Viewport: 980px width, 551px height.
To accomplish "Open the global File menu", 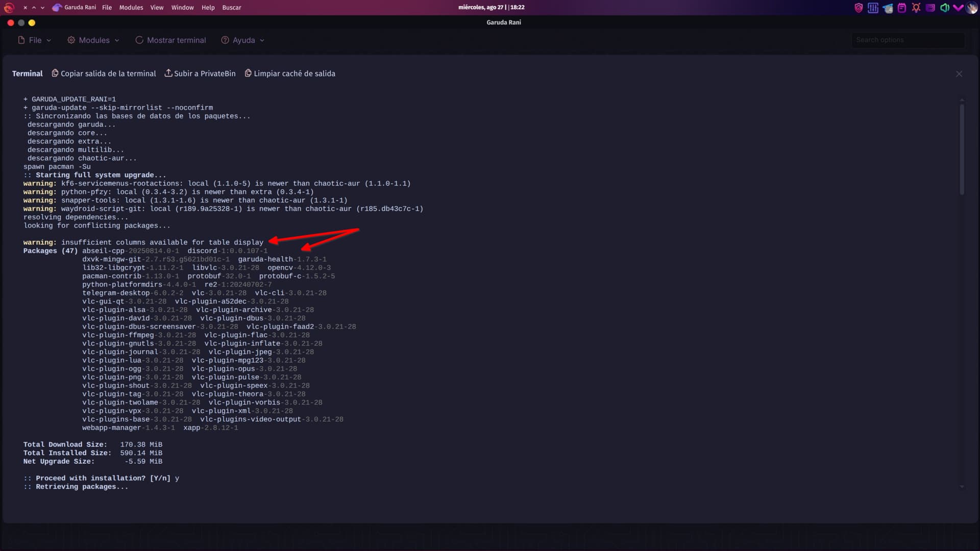I will click(x=107, y=8).
